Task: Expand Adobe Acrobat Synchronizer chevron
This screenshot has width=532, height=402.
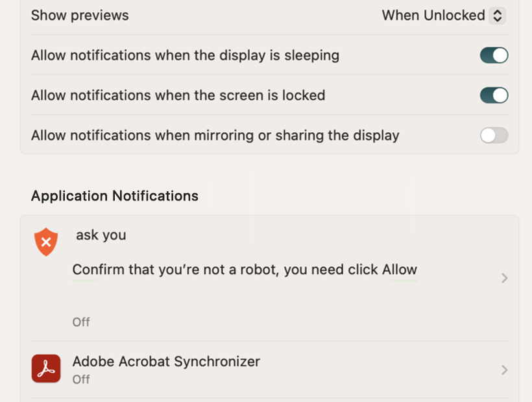Action: 504,370
